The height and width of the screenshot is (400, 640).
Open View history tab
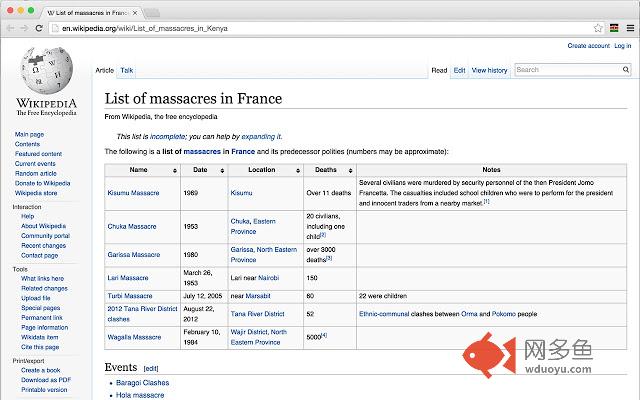click(489, 70)
